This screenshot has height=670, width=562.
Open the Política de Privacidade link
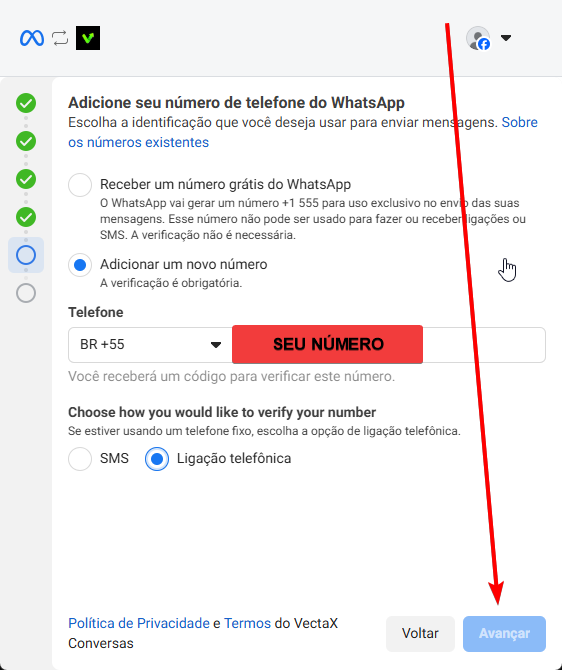click(x=139, y=623)
